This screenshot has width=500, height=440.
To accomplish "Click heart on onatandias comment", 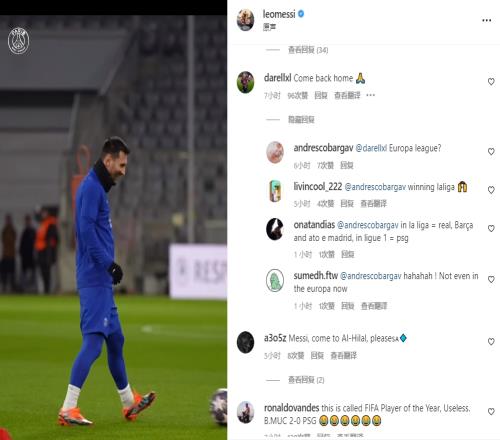I will 491,228.
